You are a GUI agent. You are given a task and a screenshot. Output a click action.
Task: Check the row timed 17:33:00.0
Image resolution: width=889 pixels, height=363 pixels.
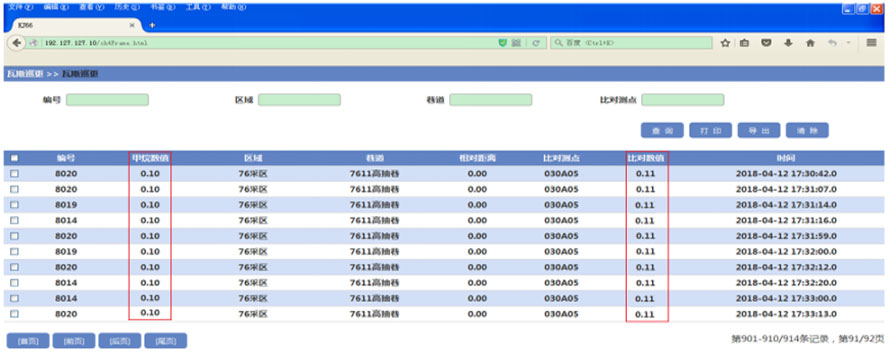[x=14, y=298]
